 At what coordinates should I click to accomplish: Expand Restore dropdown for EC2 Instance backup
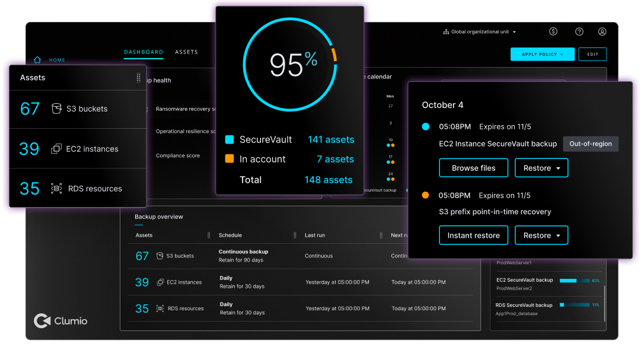pyautogui.click(x=541, y=168)
